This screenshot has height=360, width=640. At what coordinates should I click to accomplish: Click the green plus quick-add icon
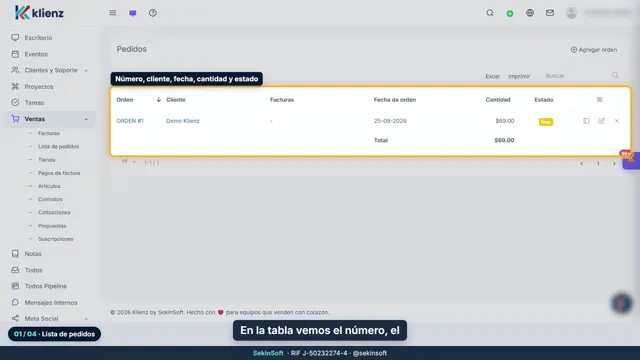coord(510,13)
